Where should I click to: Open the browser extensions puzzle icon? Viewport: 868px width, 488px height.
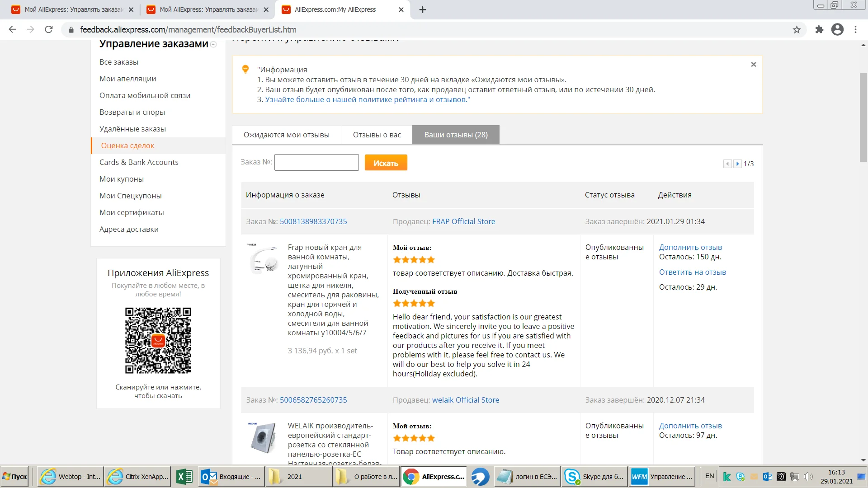pos(819,30)
